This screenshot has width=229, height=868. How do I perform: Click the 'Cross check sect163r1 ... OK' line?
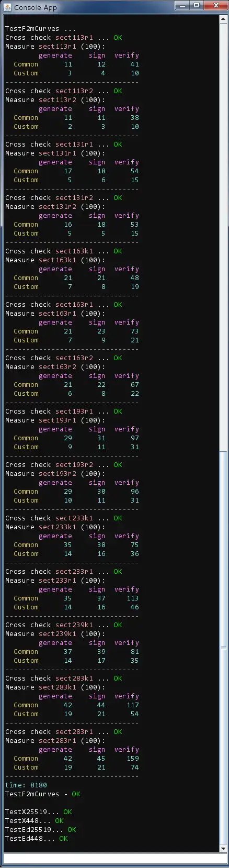64,305
